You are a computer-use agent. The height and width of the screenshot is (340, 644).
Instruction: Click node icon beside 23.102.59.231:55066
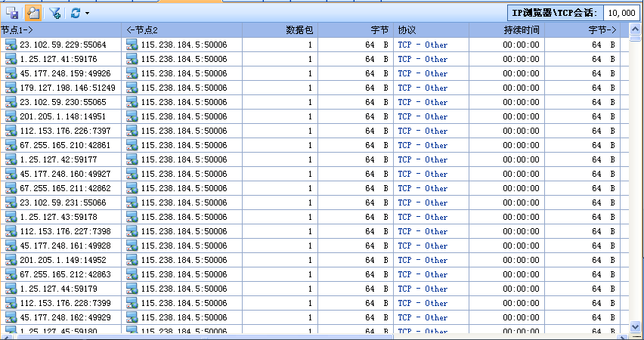pyautogui.click(x=11, y=202)
